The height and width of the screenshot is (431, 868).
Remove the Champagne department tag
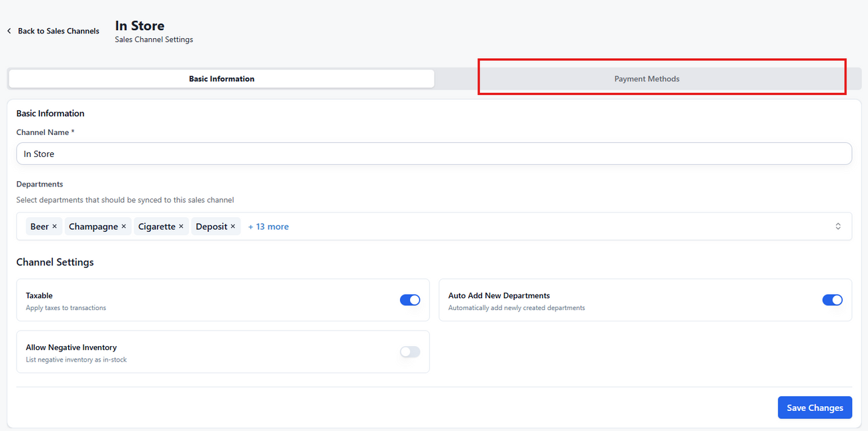click(124, 226)
